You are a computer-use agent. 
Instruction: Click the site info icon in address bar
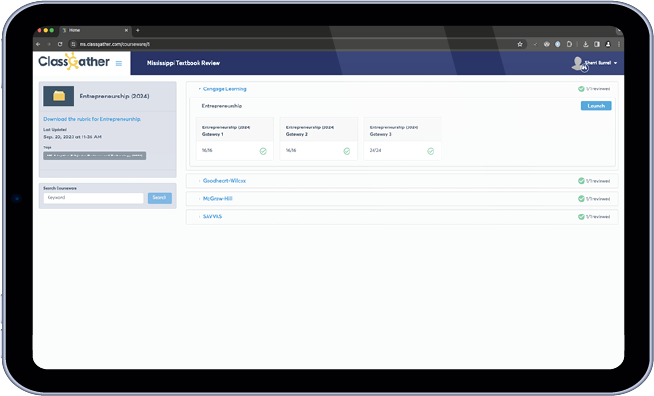coord(73,44)
